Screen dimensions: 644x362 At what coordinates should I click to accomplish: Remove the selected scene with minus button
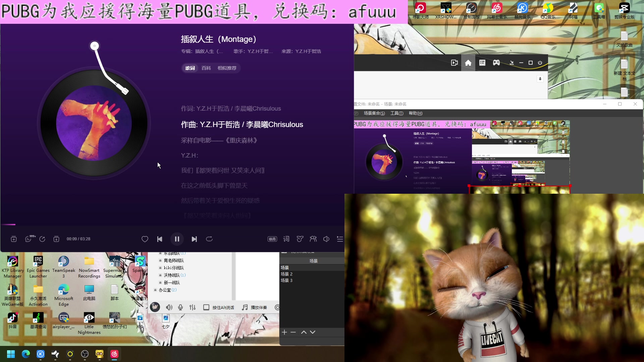[293, 332]
